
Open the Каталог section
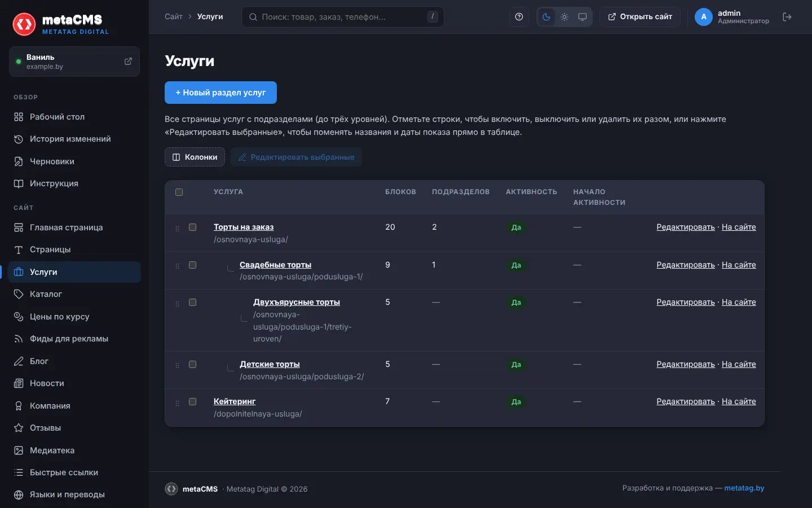(x=74, y=294)
